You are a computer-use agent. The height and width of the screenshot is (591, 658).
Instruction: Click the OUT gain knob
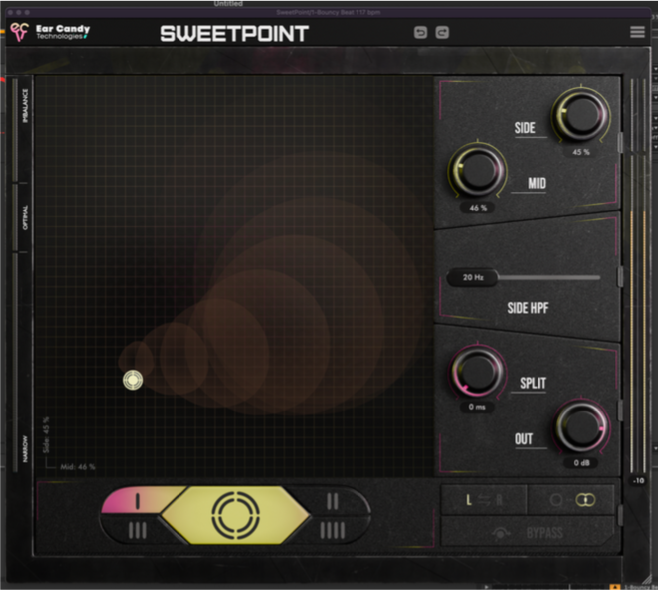coord(581,426)
